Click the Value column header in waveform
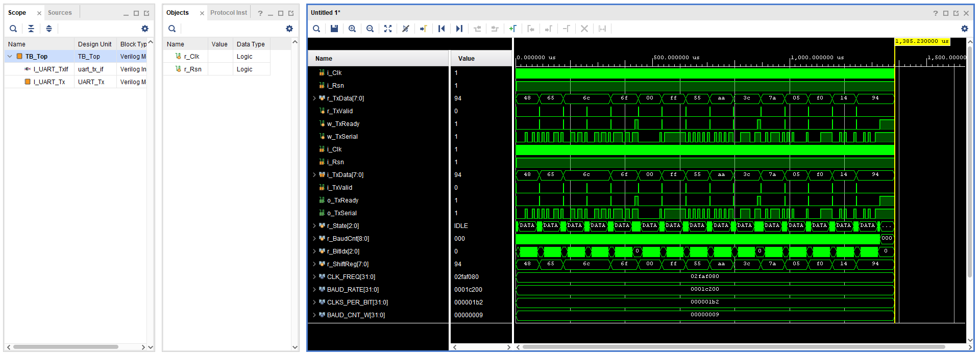The height and width of the screenshot is (356, 980). 481,59
